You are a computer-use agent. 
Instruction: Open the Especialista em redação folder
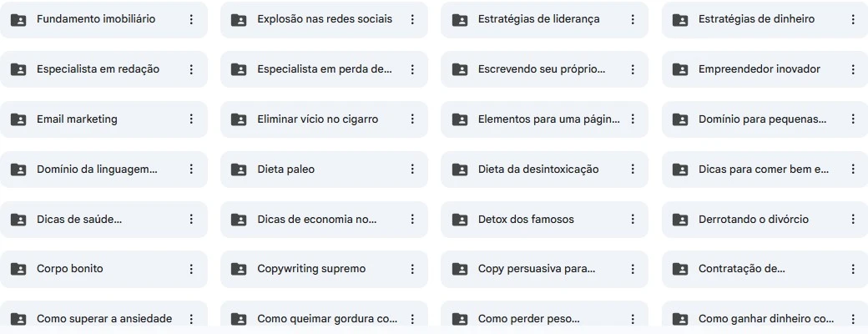98,69
